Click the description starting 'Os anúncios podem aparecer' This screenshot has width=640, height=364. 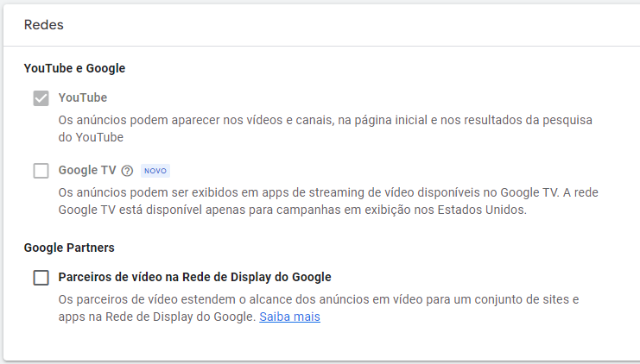pos(326,129)
